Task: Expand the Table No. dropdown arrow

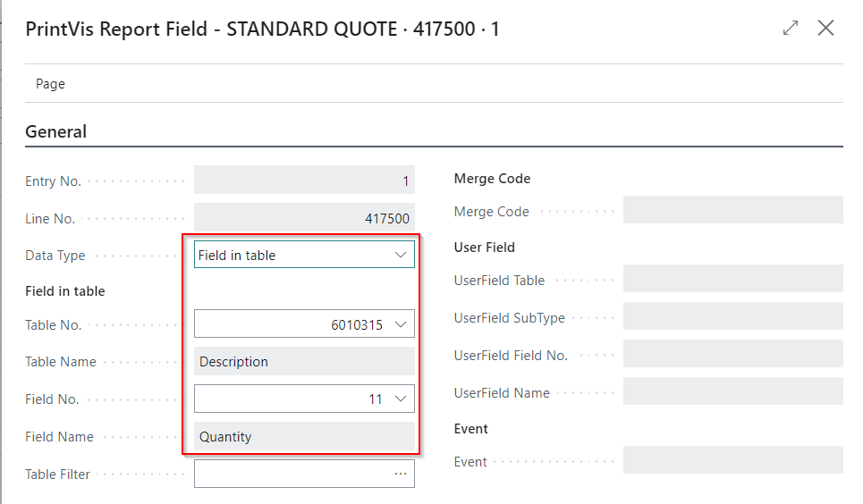Action: (x=401, y=324)
